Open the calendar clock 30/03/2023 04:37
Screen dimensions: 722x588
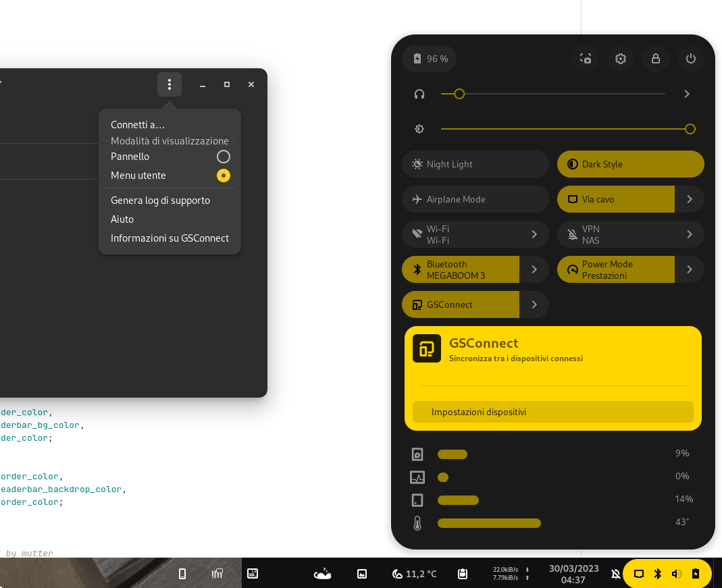573,574
